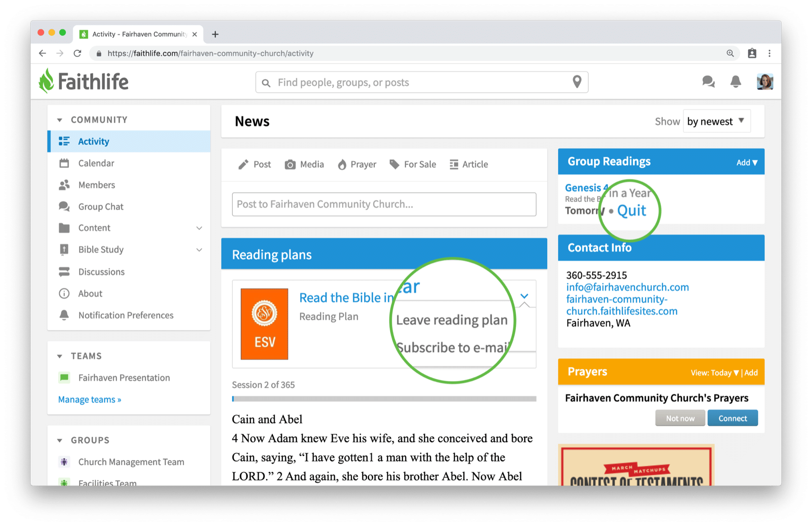This screenshot has width=812, height=526.
Task: Click the browser back arrow
Action: 42,53
